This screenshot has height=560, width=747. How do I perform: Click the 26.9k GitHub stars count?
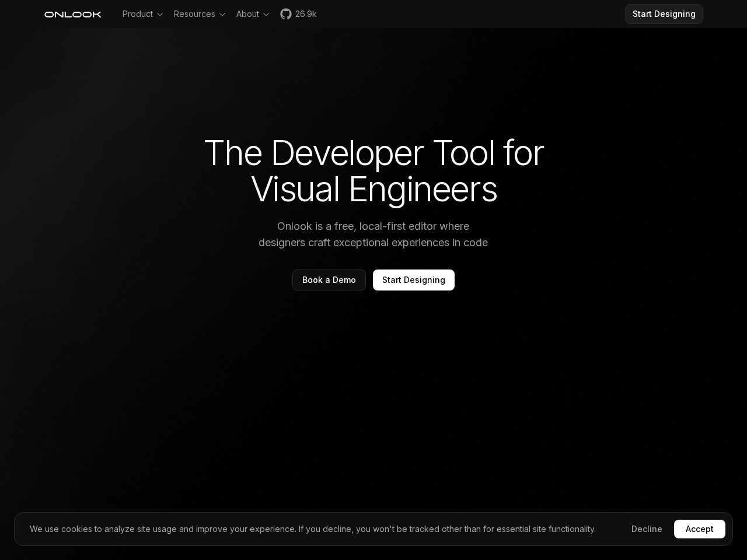pyautogui.click(x=306, y=14)
